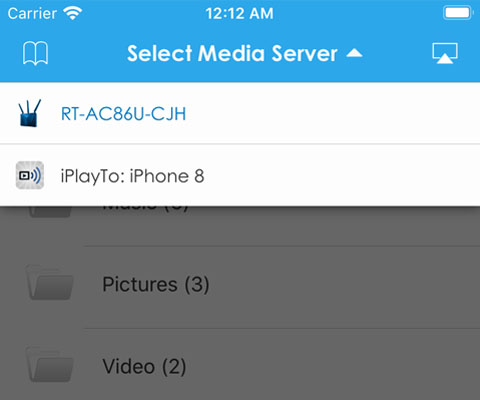Click the iPlayTo app icon
This screenshot has width=480, height=400.
30,175
